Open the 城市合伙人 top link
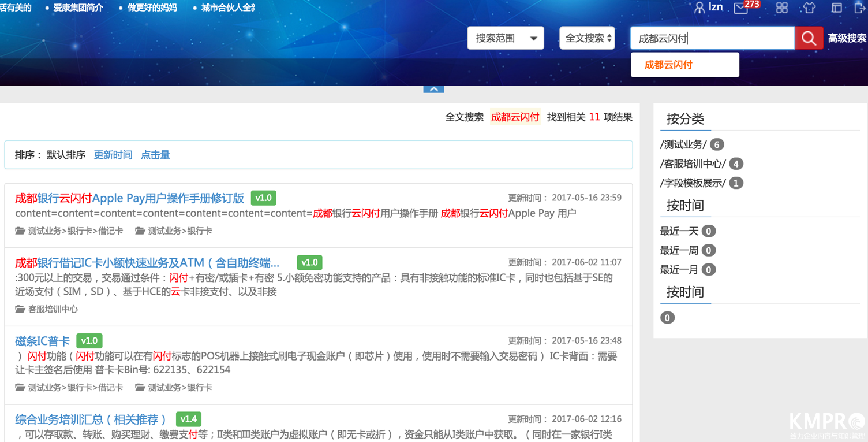868x442 pixels. click(x=228, y=8)
